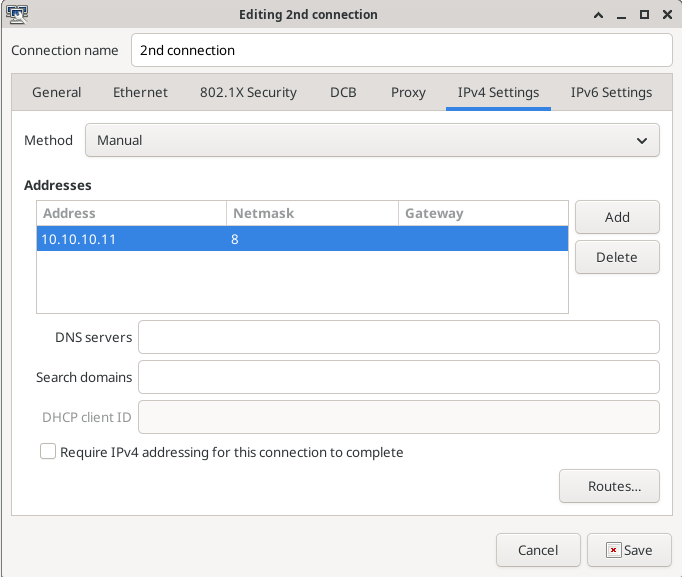Switch to the General tab

tap(57, 92)
